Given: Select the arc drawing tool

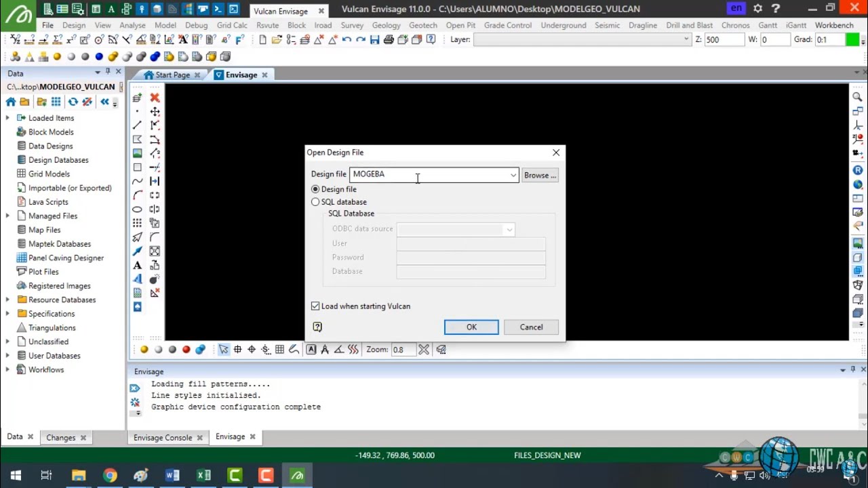Looking at the screenshot, I should coord(138,195).
